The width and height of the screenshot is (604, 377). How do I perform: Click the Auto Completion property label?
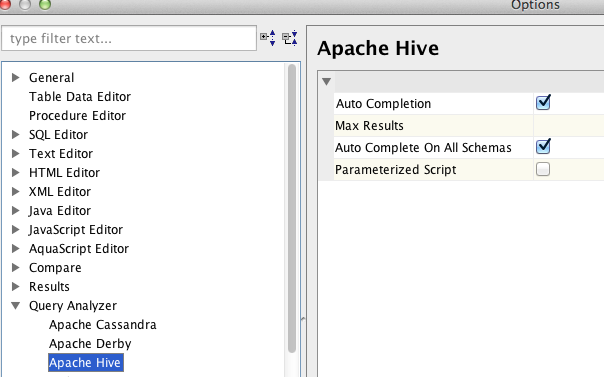click(383, 104)
